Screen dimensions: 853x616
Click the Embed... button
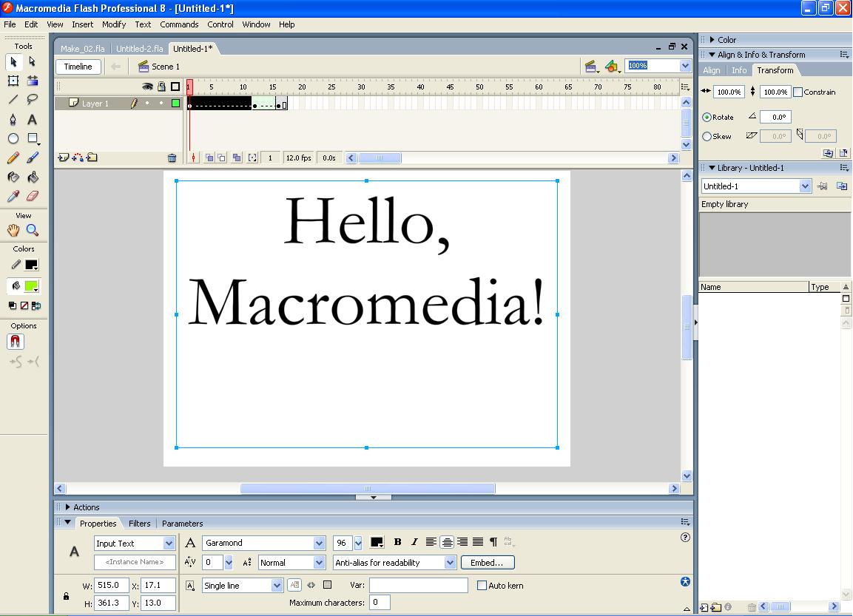tap(487, 563)
